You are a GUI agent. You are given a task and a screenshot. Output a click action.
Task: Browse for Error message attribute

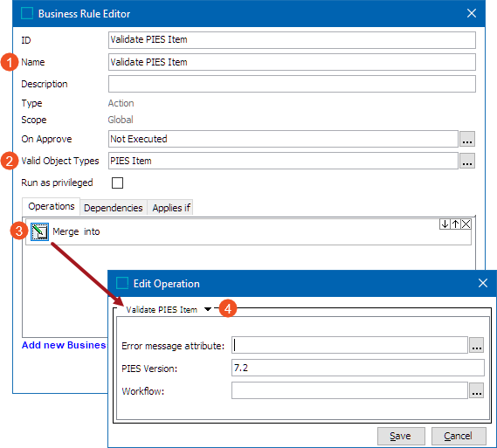476,345
